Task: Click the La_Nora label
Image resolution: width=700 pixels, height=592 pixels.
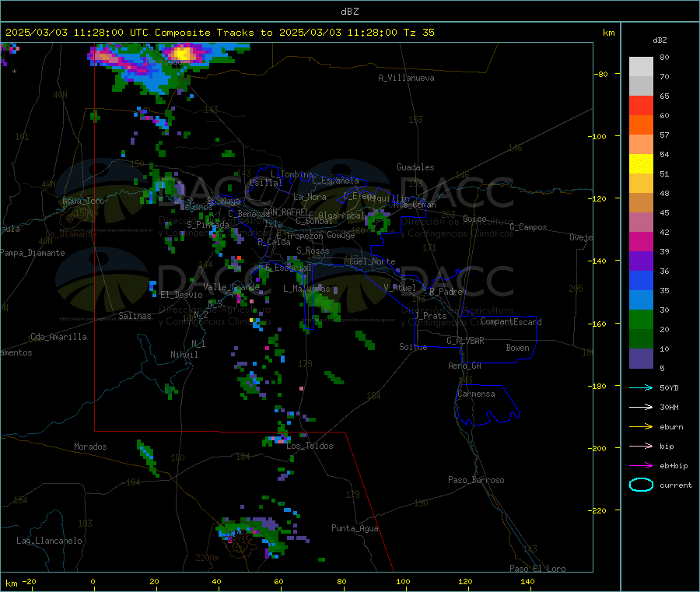Action: [310, 197]
